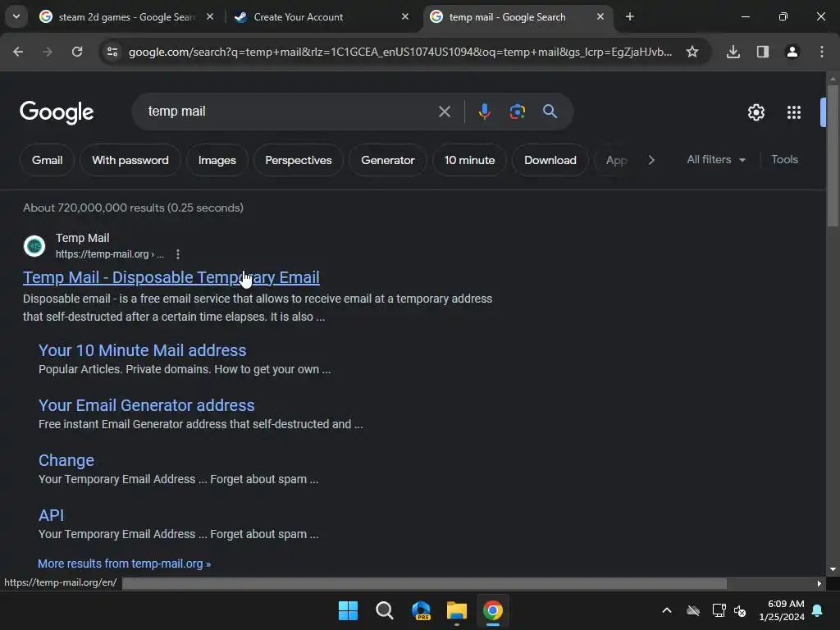Image resolution: width=840 pixels, height=630 pixels.
Task: Open more options for Temp Mail result
Action: pyautogui.click(x=178, y=254)
